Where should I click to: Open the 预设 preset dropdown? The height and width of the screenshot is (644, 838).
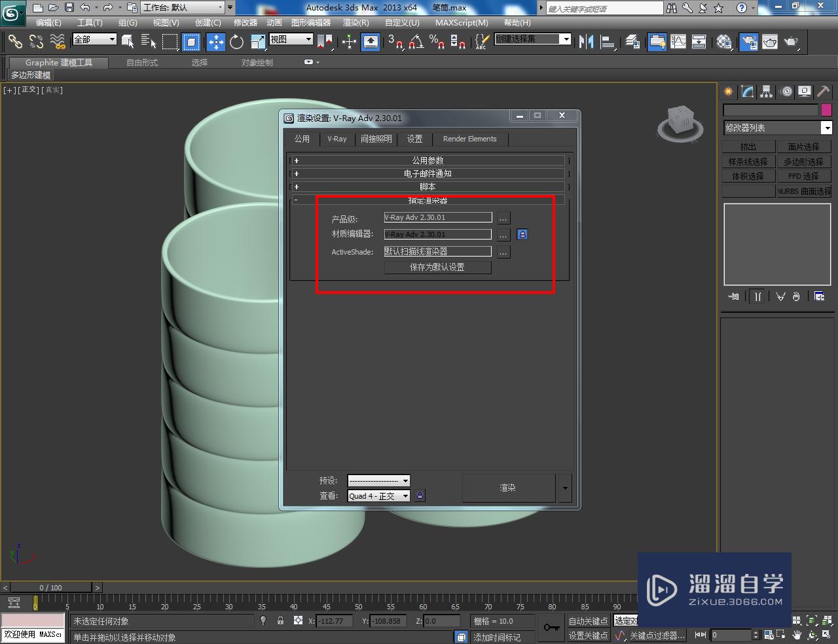tap(378, 480)
